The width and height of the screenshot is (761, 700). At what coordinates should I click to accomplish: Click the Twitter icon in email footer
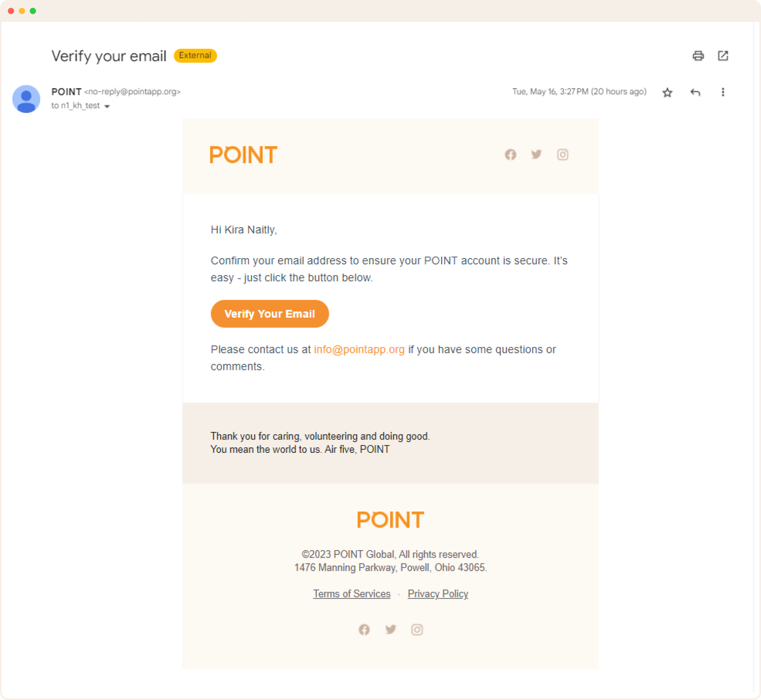click(x=391, y=629)
